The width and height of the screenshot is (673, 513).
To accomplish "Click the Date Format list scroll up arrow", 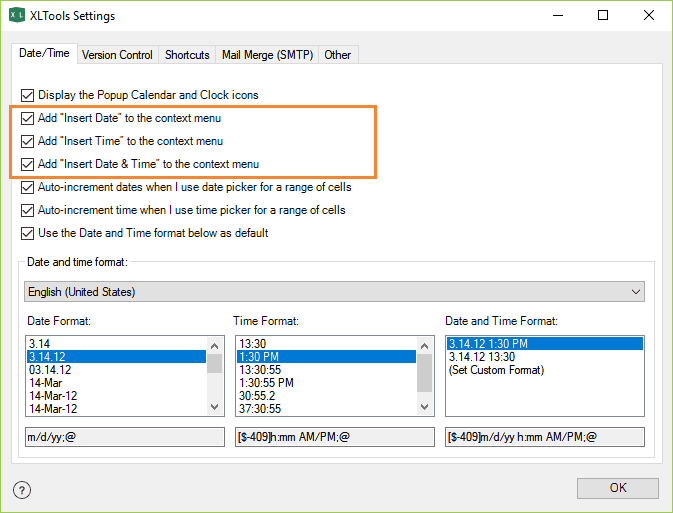I will click(215, 346).
